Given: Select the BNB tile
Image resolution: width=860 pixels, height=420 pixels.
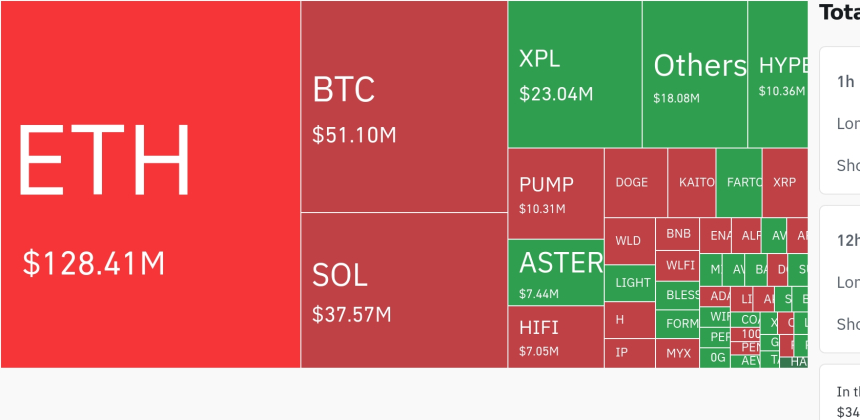Looking at the screenshot, I should (x=678, y=234).
